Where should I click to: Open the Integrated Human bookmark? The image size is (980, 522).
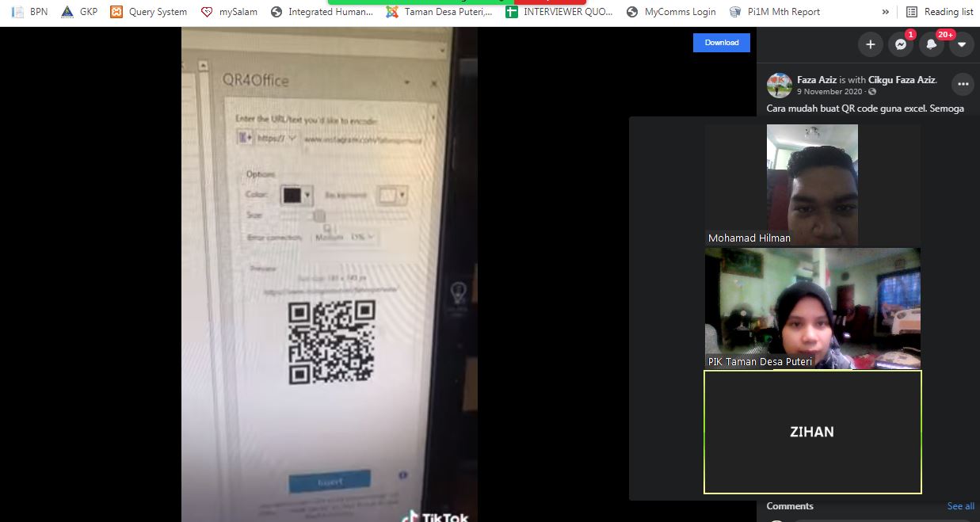[x=322, y=12]
